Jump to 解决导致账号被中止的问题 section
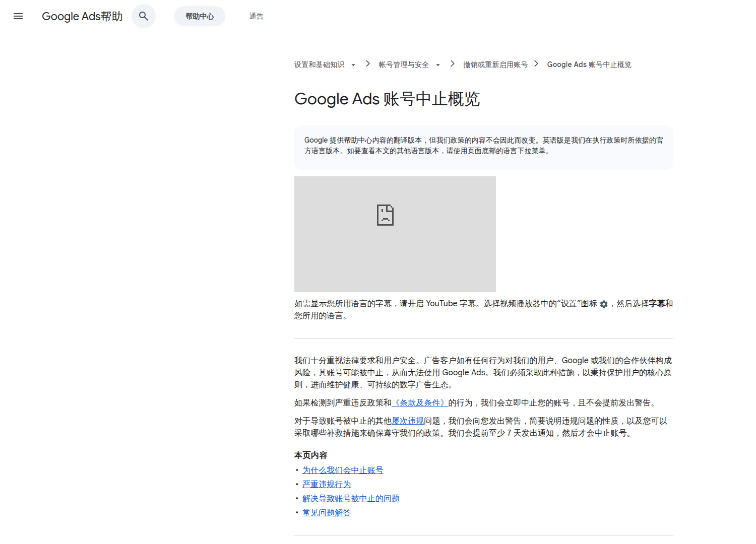Screen dimensions: 756x544 click(351, 498)
